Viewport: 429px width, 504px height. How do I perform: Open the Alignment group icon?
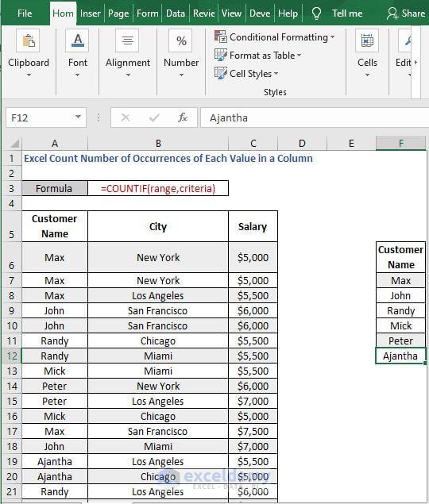(x=127, y=40)
